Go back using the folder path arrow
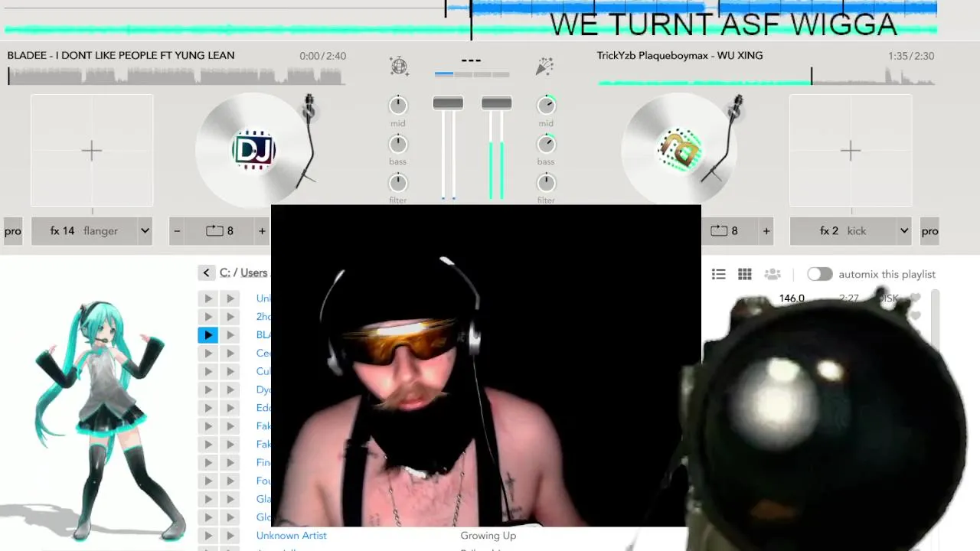The image size is (980, 551). pyautogui.click(x=206, y=273)
